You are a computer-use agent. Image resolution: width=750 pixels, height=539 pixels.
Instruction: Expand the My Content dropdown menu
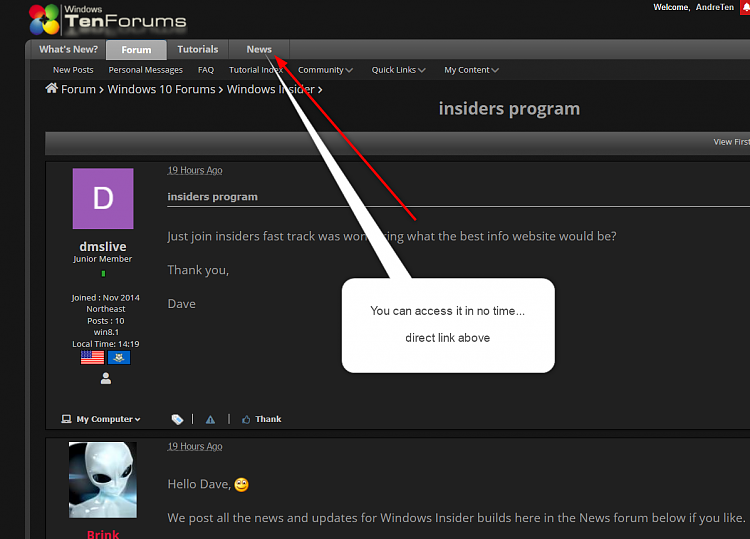pyautogui.click(x=471, y=70)
